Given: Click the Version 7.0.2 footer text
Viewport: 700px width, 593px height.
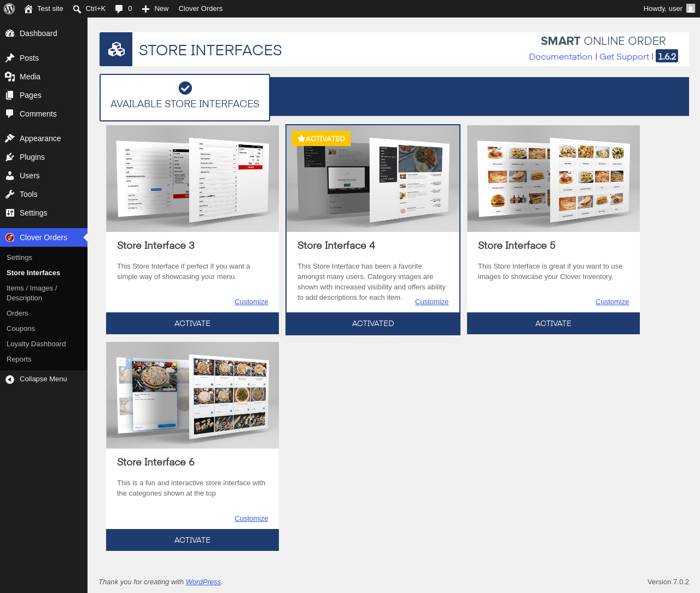Looking at the screenshot, I should [x=668, y=582].
